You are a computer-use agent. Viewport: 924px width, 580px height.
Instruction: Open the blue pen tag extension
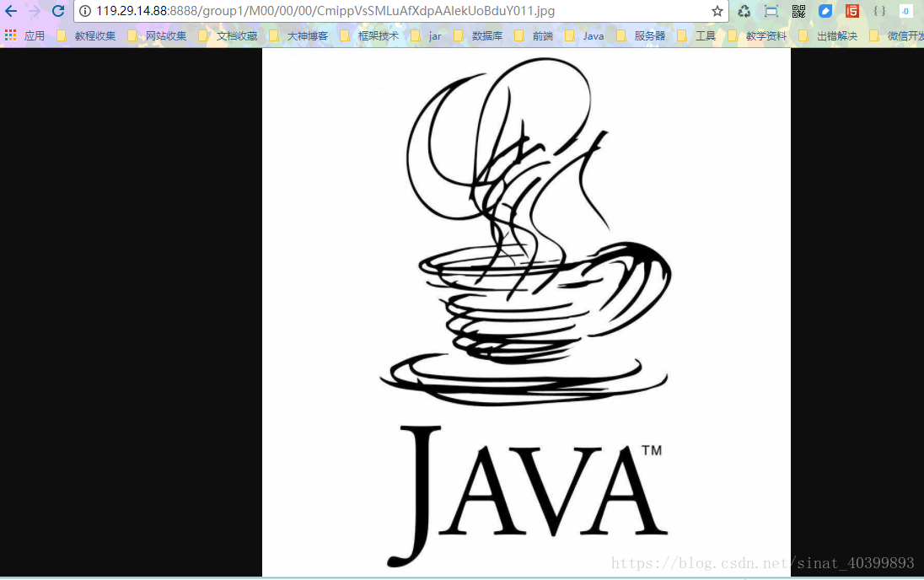[x=825, y=11]
